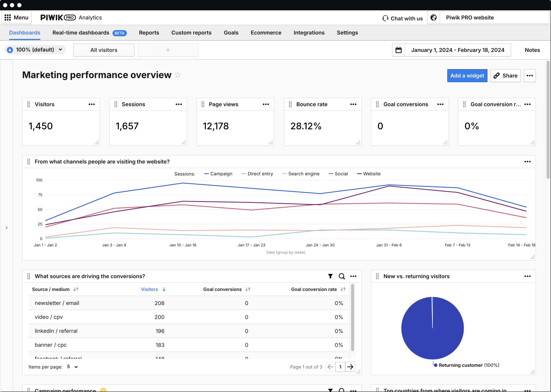This screenshot has width=551, height=392.
Task: Click the main page vertical scrollbar
Action: (548, 119)
